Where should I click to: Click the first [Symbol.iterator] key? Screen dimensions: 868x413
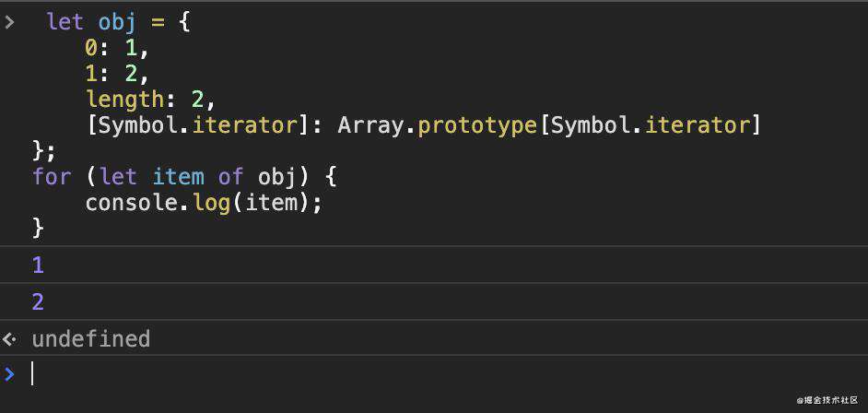[197, 126]
